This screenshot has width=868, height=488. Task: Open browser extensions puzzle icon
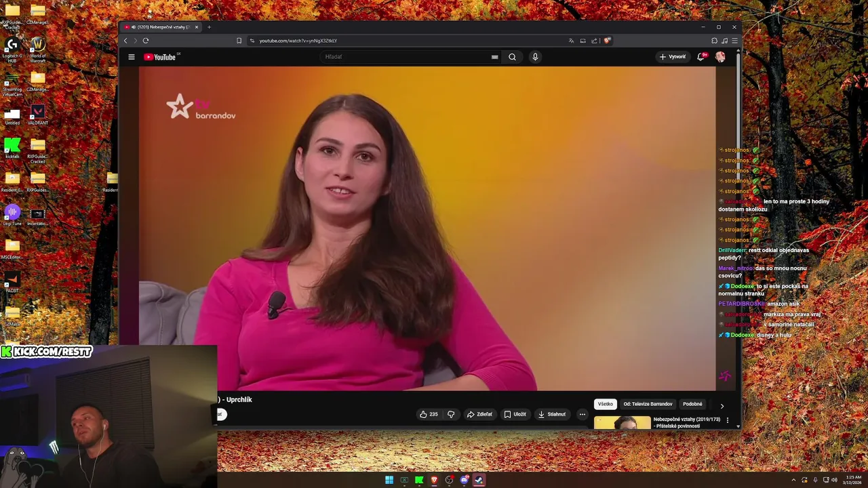point(714,41)
